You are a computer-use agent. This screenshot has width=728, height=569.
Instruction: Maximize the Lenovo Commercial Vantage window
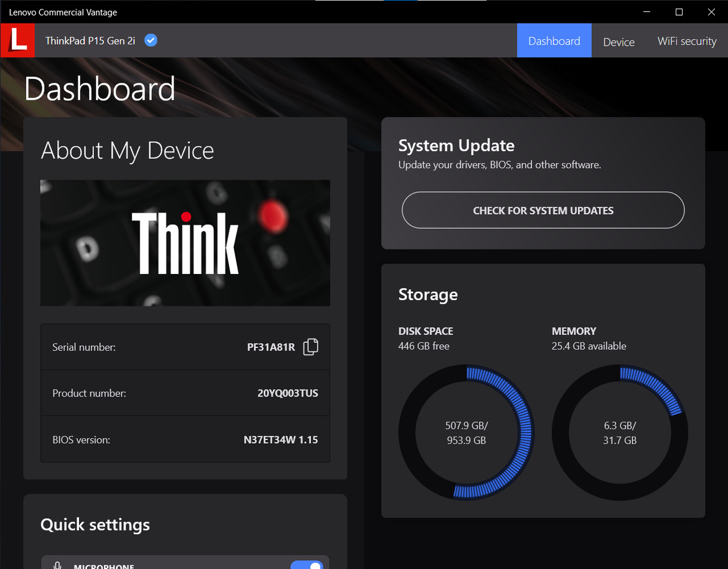679,12
